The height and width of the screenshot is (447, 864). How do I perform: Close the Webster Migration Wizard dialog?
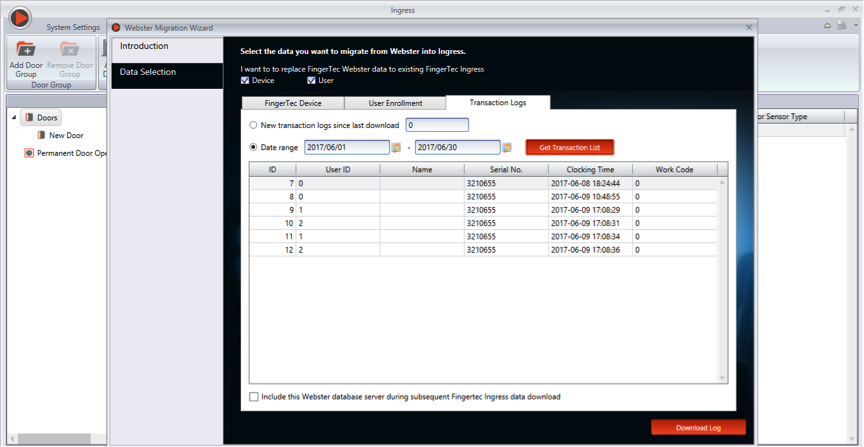(x=748, y=27)
